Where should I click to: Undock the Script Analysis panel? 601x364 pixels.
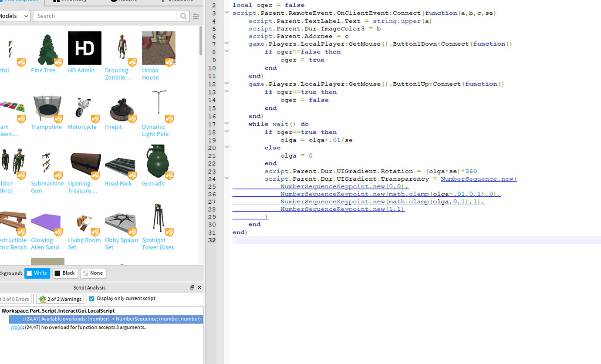[192, 287]
